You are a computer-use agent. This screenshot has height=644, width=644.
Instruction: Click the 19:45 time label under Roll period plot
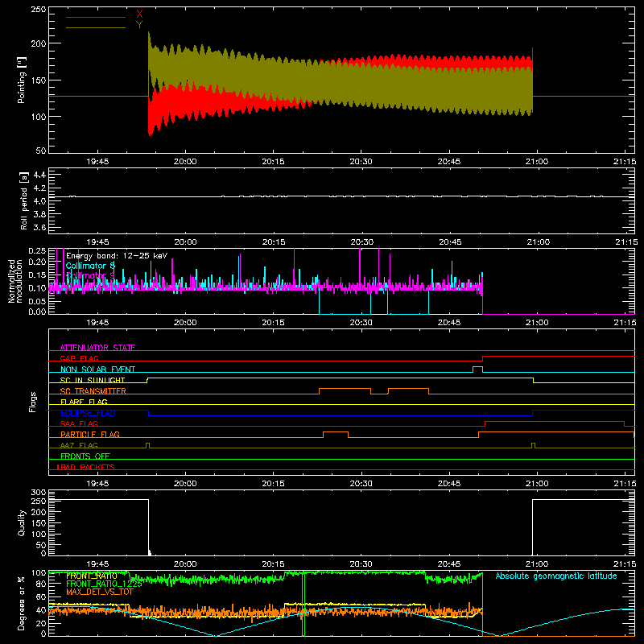point(97,242)
